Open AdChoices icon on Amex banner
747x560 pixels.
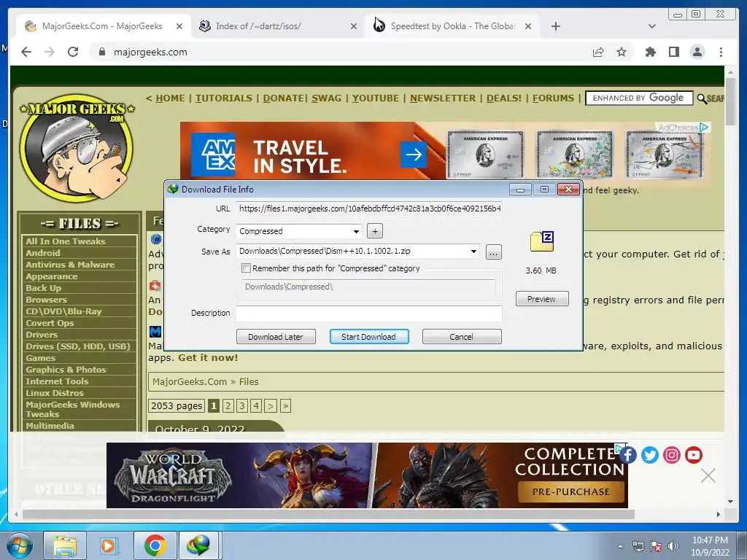tap(704, 127)
